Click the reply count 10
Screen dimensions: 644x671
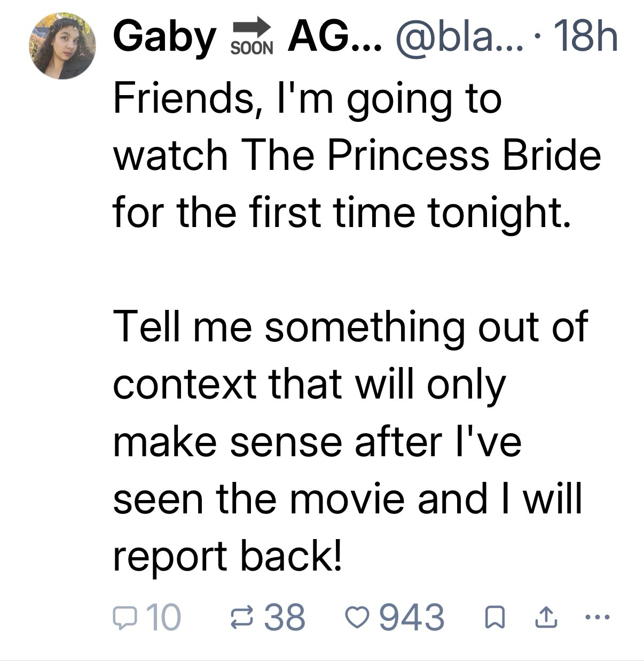pyautogui.click(x=163, y=618)
